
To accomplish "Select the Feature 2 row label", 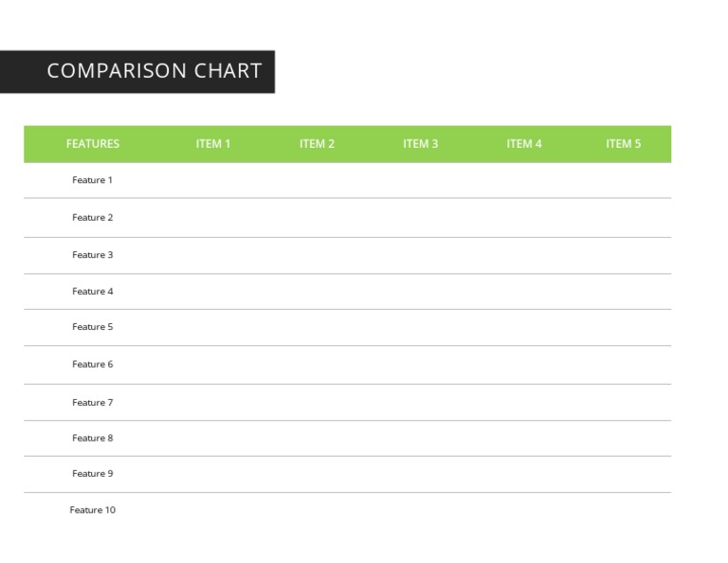I will pos(93,218).
